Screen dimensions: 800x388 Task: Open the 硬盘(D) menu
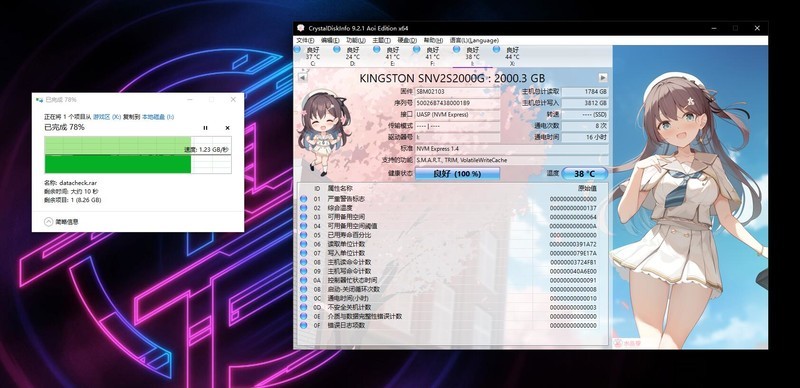407,40
